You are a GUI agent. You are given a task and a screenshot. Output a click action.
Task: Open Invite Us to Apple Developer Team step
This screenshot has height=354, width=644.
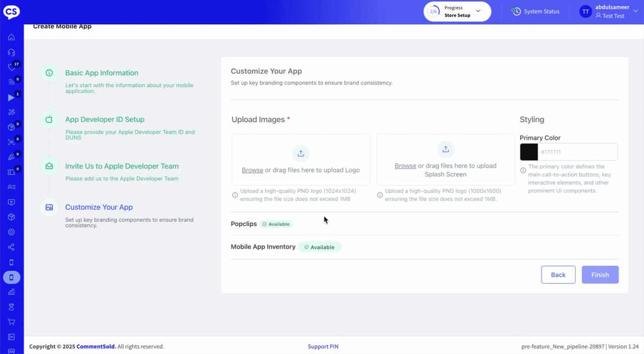coord(122,166)
